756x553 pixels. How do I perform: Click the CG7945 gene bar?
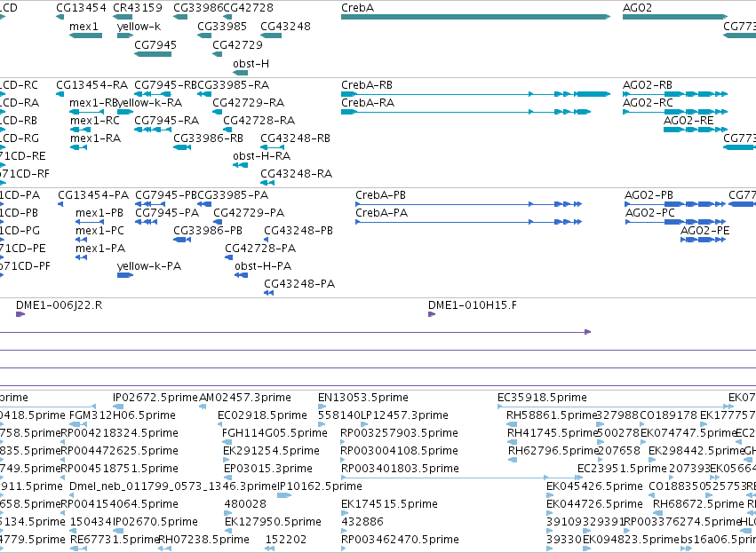(x=153, y=54)
